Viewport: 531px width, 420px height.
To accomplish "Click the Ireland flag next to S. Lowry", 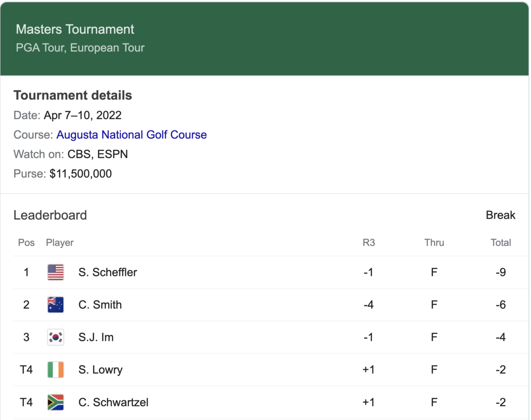I will (x=56, y=370).
